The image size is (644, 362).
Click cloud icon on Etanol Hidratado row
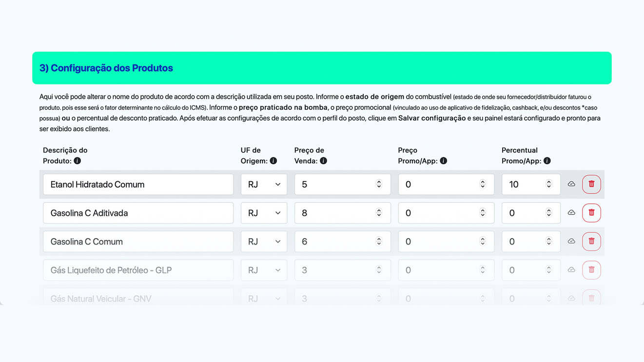(x=571, y=184)
